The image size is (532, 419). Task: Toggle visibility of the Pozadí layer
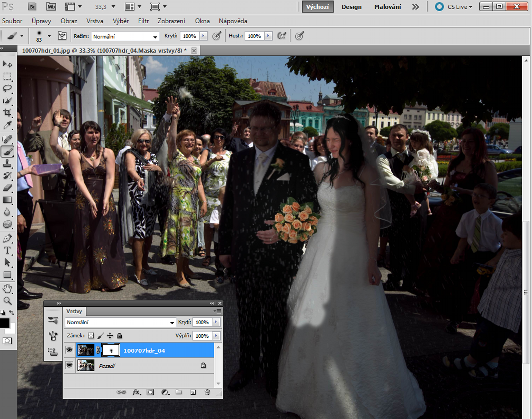click(69, 366)
